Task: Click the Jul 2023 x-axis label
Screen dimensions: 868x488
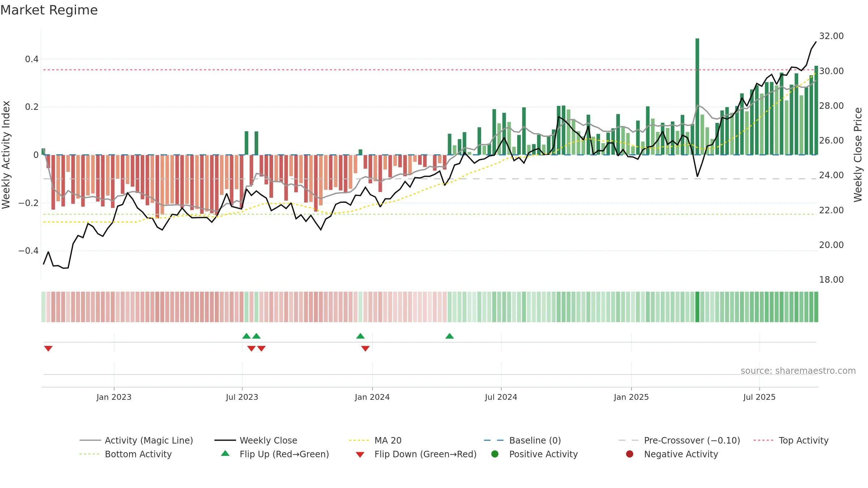Action: [x=242, y=397]
